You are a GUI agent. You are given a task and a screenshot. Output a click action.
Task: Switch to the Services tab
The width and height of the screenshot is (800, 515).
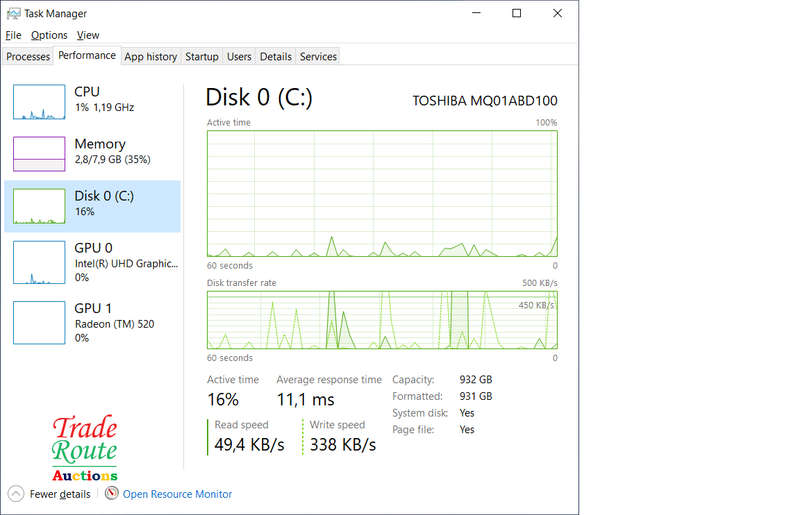pyautogui.click(x=318, y=57)
